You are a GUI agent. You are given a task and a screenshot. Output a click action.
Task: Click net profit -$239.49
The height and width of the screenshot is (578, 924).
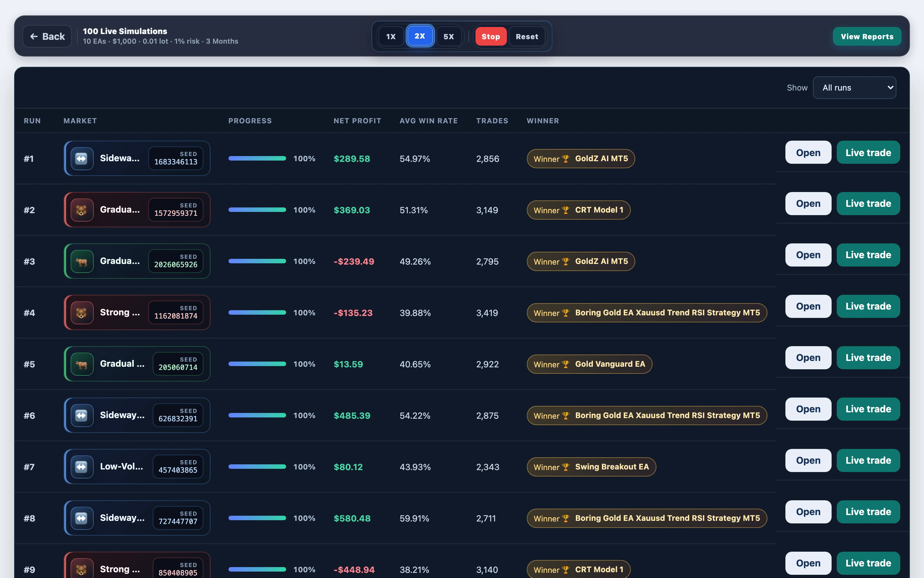tap(354, 261)
